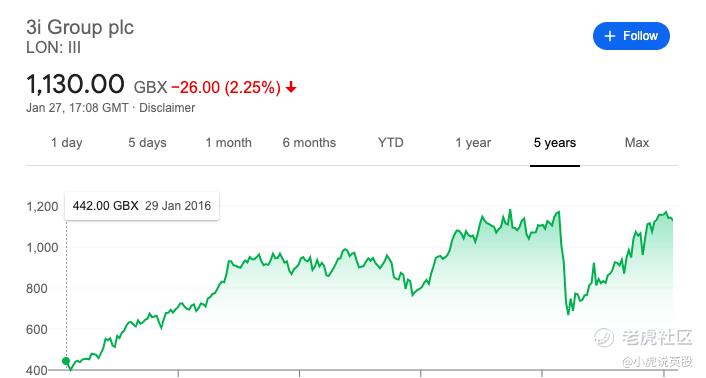Click the red down arrow icon
The height and width of the screenshot is (378, 706).
coord(291,87)
